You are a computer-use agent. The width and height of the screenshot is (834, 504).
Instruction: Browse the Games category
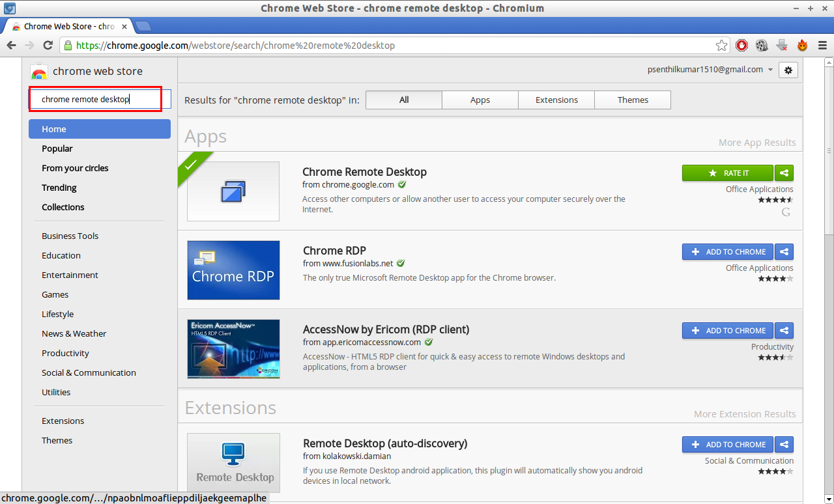pyautogui.click(x=55, y=294)
